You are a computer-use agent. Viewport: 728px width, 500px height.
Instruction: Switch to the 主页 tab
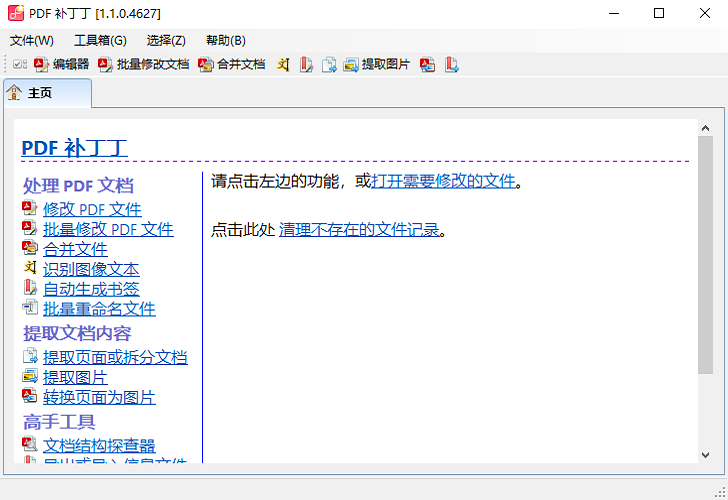(40, 93)
